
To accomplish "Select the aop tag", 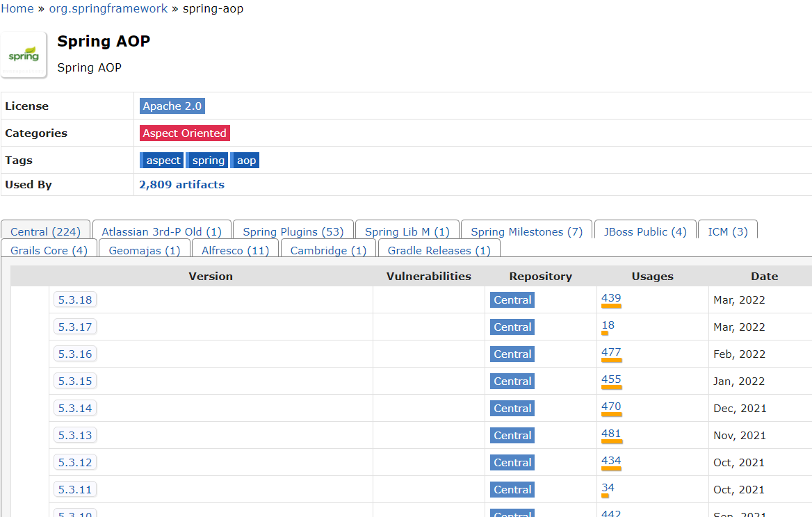I will click(x=245, y=161).
